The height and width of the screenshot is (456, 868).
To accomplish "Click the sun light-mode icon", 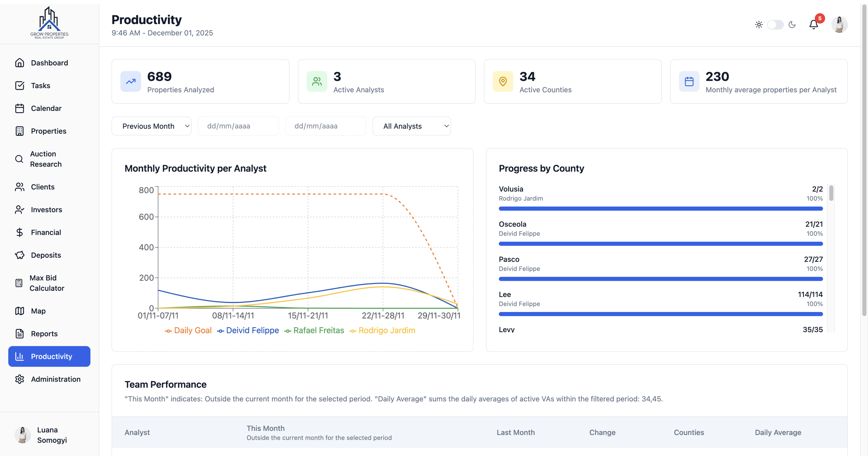I will [759, 25].
